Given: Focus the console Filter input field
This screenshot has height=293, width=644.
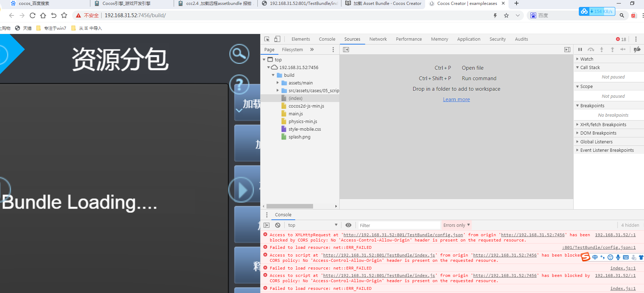Looking at the screenshot, I should pos(399,225).
